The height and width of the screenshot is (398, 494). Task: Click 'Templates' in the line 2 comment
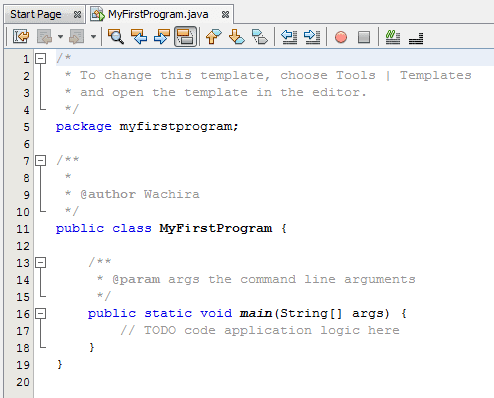point(436,76)
